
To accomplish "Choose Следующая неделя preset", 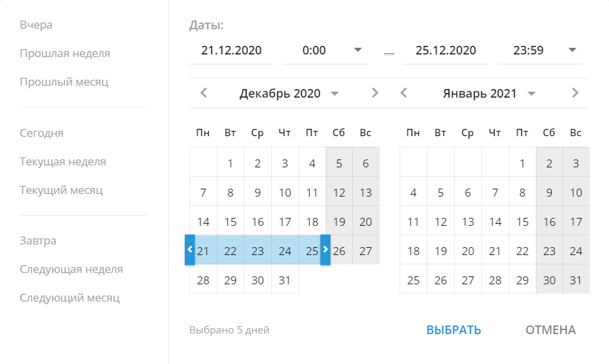I will [x=71, y=269].
